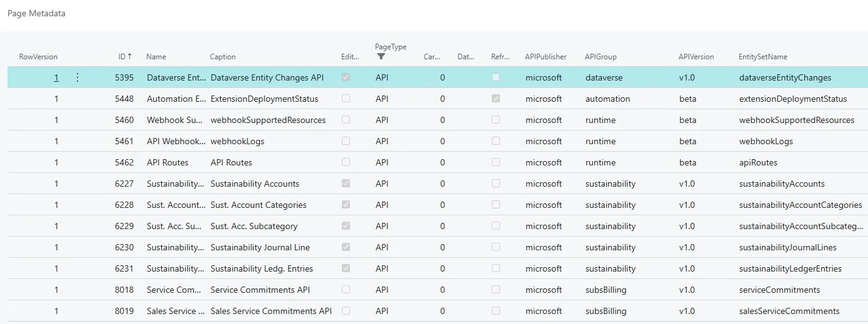Open the Editable column header menu
The height and width of the screenshot is (324, 868).
350,57
